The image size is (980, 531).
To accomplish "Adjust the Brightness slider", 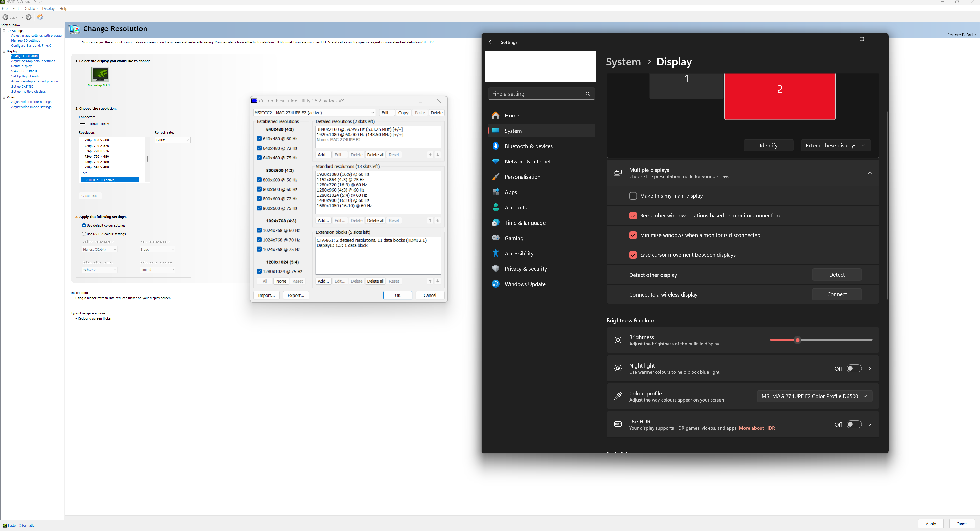I will (798, 340).
